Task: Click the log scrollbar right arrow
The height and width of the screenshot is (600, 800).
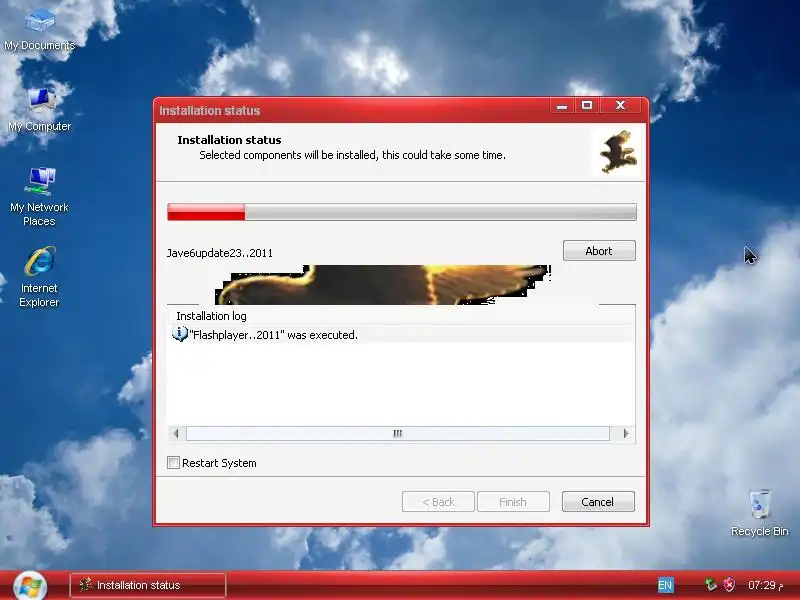Action: [626, 433]
